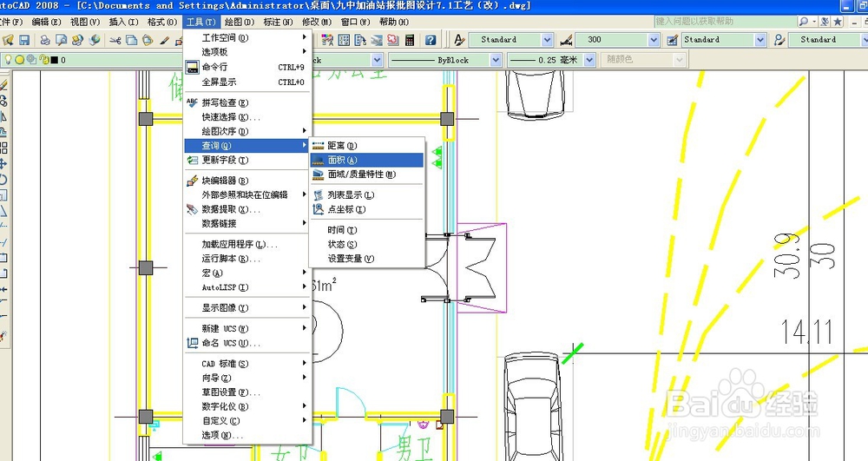The width and height of the screenshot is (868, 461).
Task: Open the 格式(O) menu
Action: tap(162, 22)
